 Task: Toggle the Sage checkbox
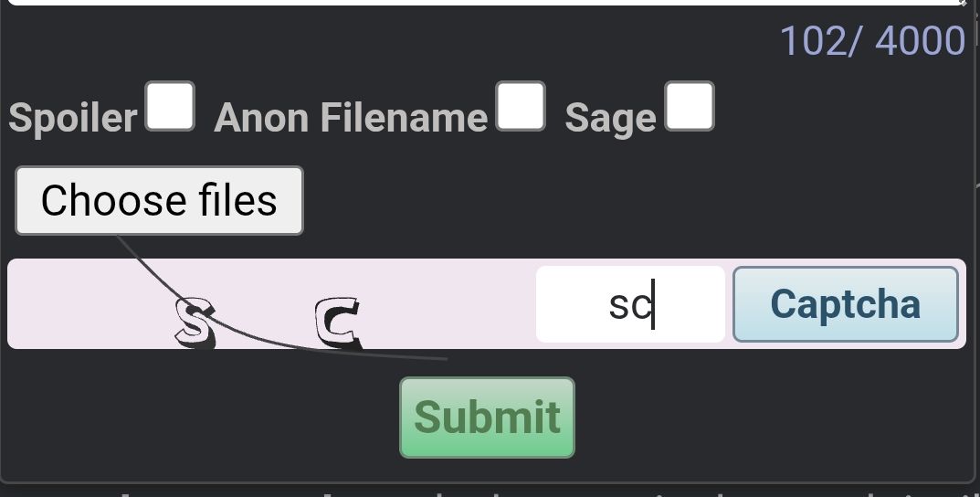coord(690,106)
